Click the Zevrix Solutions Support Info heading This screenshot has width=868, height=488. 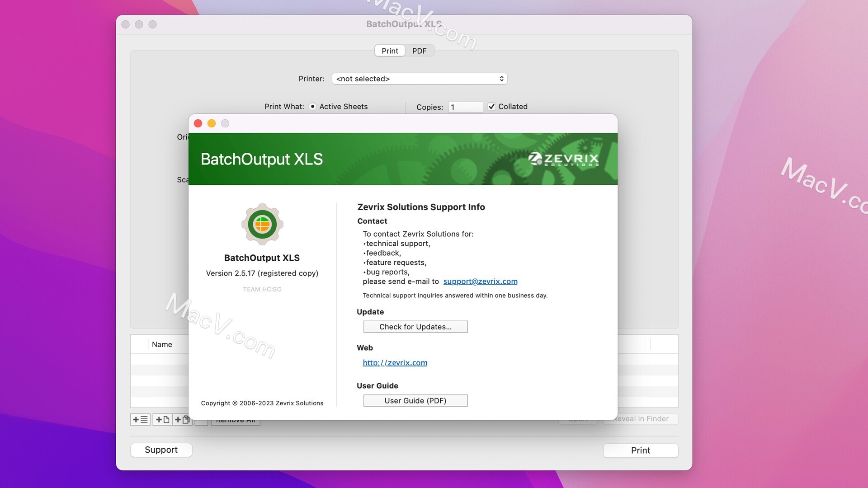pyautogui.click(x=421, y=207)
